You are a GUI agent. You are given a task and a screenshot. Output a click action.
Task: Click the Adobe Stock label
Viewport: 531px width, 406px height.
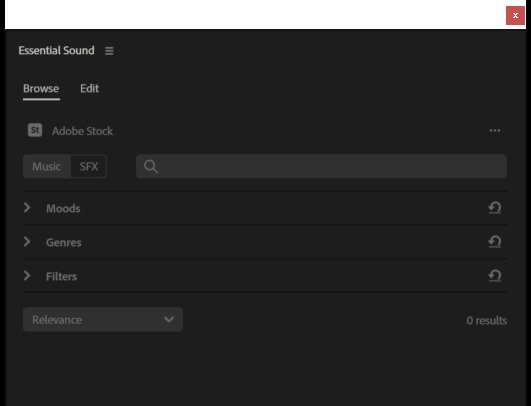point(82,131)
